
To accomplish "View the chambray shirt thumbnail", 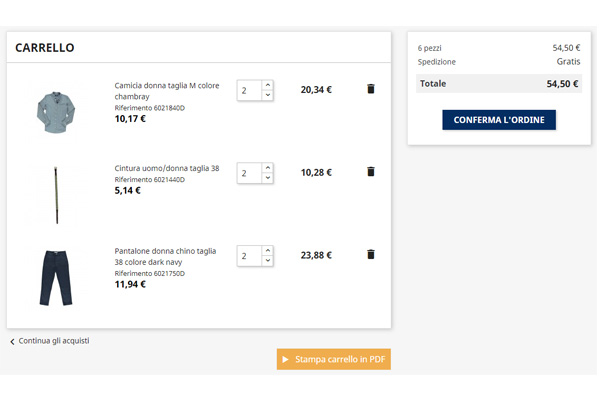I will pyautogui.click(x=56, y=111).
